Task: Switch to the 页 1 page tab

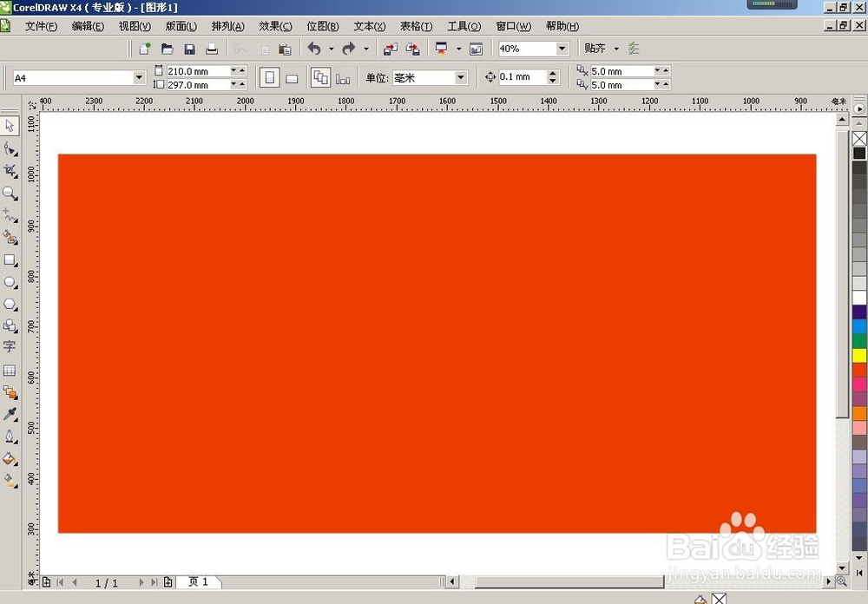Action: point(198,581)
